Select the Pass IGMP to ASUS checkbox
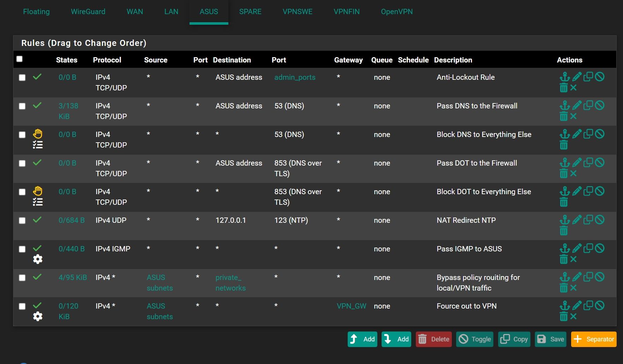Viewport: 623px width, 364px height. click(x=22, y=249)
